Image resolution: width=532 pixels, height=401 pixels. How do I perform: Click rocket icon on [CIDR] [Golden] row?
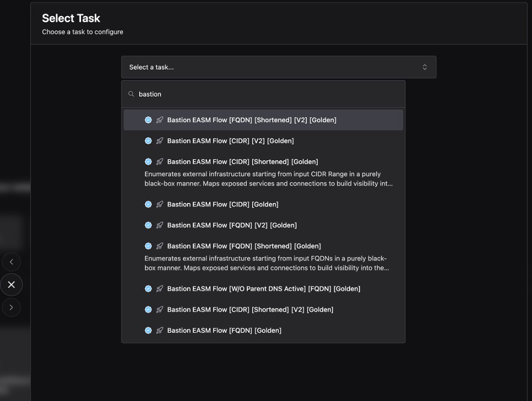pyautogui.click(x=159, y=204)
